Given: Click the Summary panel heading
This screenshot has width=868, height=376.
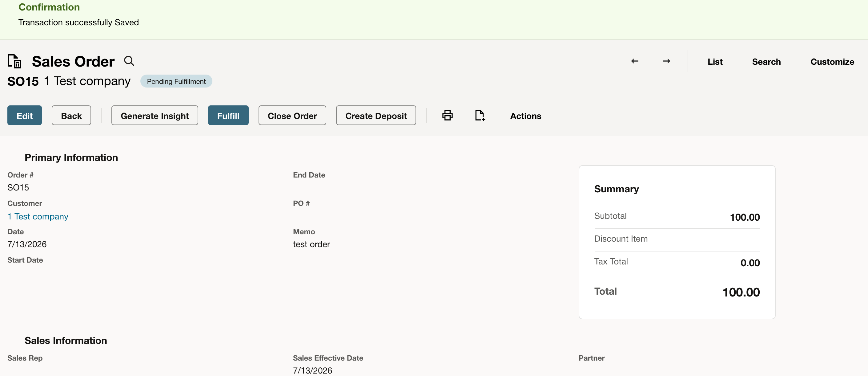Looking at the screenshot, I should tap(616, 189).
